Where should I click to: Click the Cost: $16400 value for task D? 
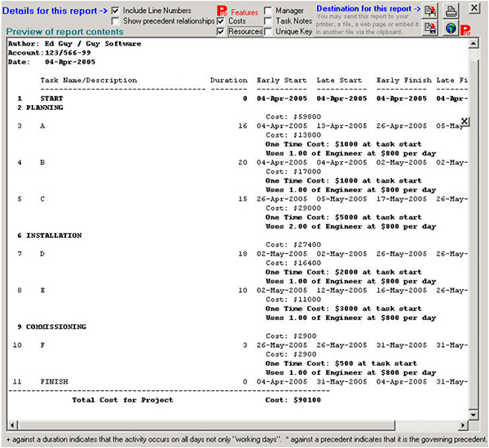(293, 263)
